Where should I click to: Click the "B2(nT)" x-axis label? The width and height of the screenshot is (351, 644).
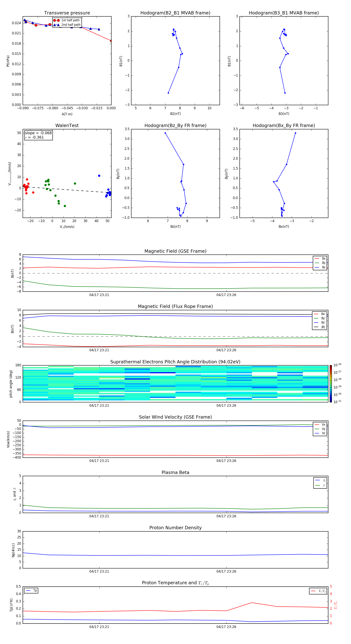point(175,114)
